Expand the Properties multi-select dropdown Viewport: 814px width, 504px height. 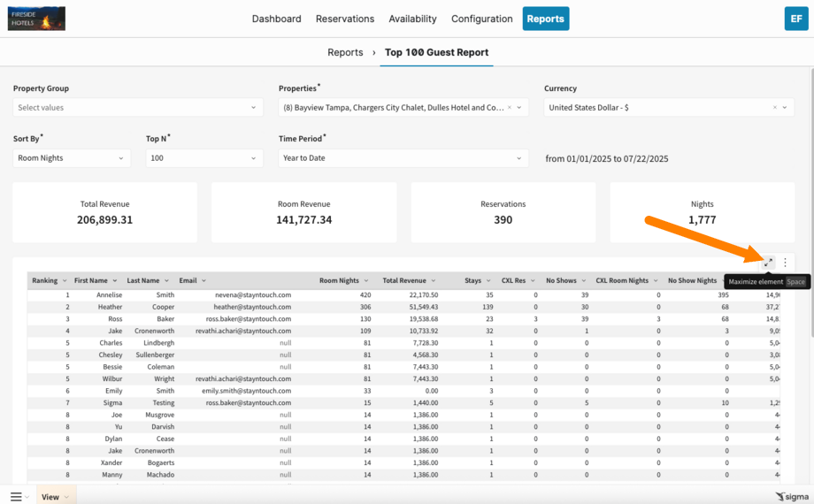point(519,108)
